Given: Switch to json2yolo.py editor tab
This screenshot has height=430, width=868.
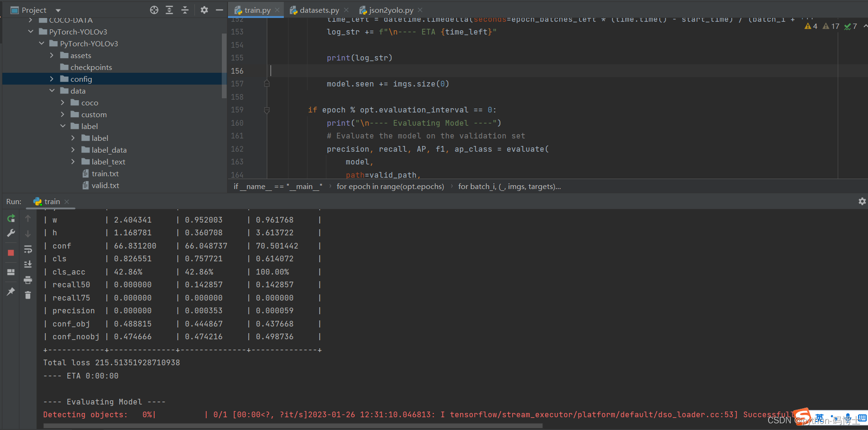Looking at the screenshot, I should 391,10.
